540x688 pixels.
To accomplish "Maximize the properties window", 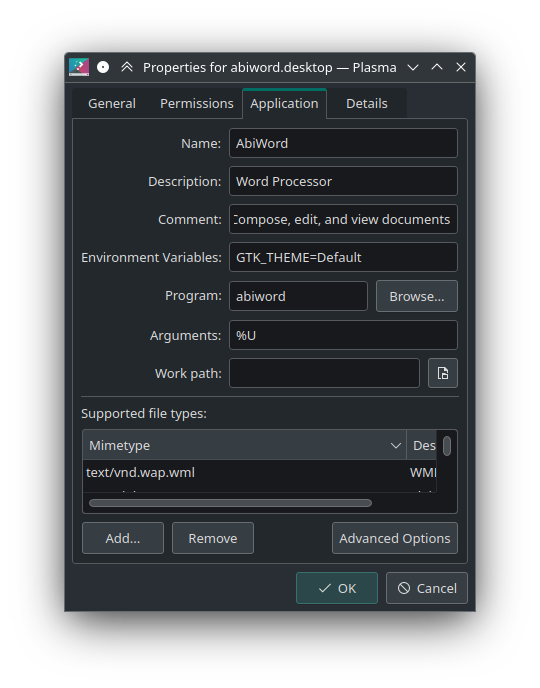I will 437,67.
